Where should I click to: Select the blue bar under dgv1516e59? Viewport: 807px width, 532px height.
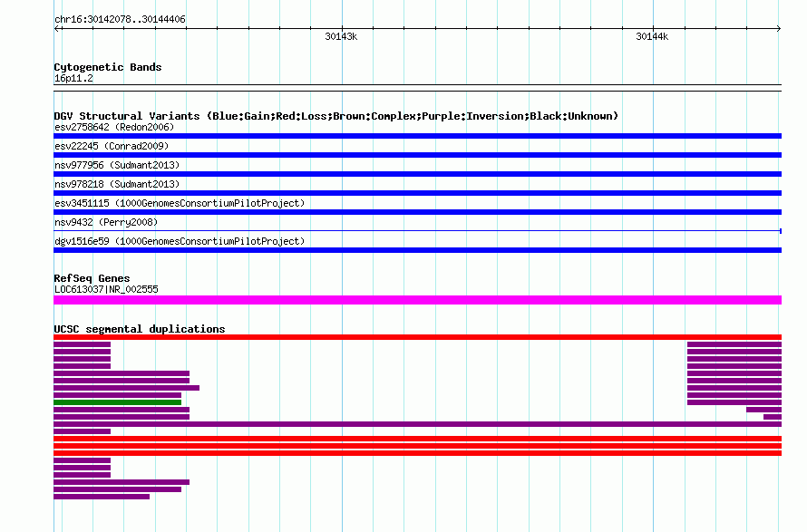tap(417, 250)
